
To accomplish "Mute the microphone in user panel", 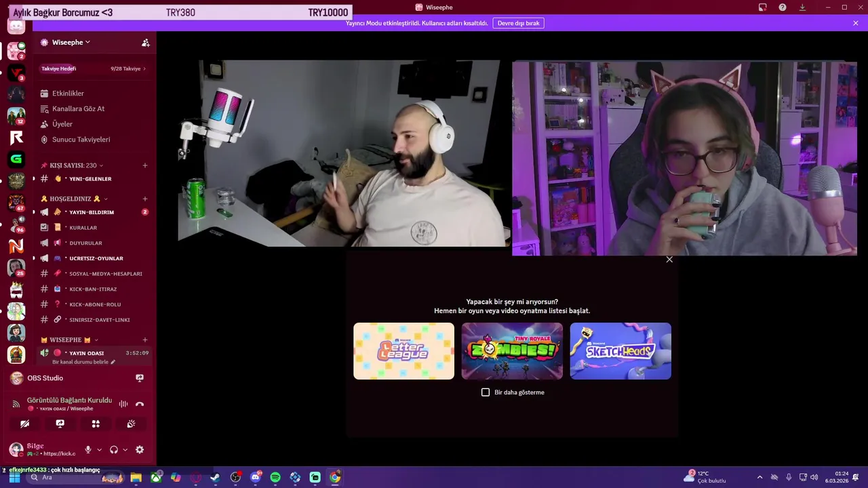I will point(88,449).
